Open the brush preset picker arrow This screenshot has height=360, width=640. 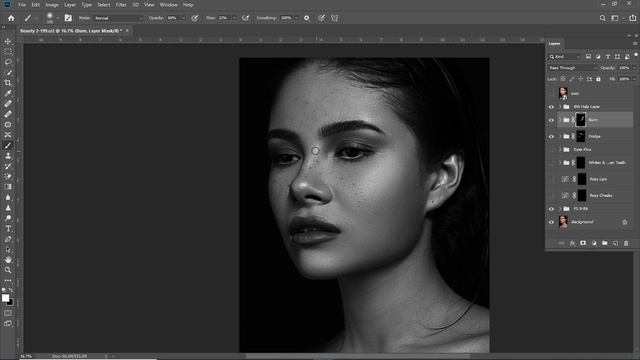point(58,18)
